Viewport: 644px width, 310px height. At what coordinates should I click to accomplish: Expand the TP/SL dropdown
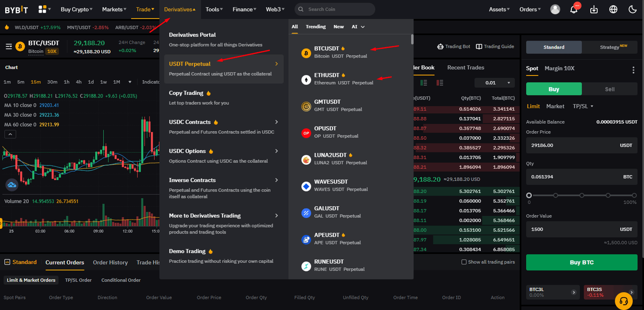(x=583, y=106)
